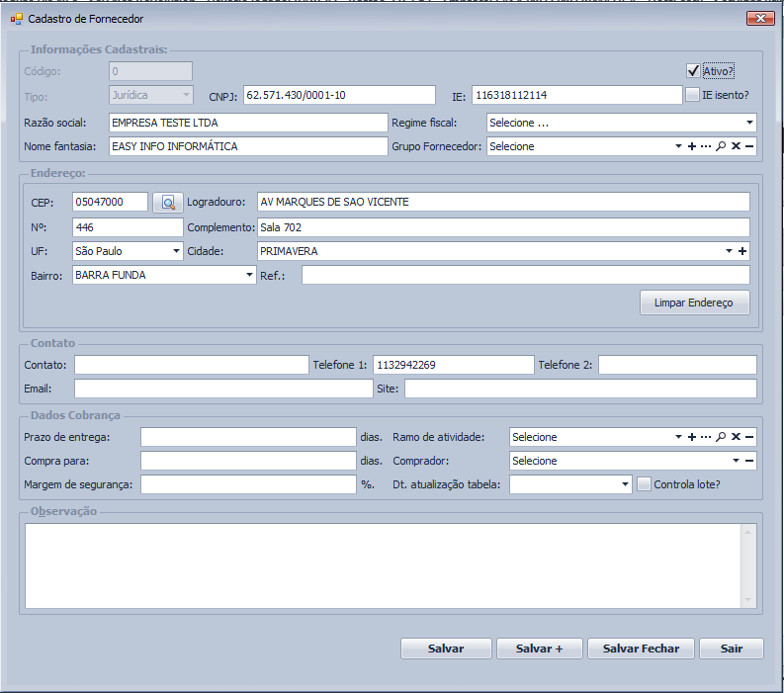The image size is (784, 693).
Task: Enable the IE isento? checkbox
Action: pos(692,95)
